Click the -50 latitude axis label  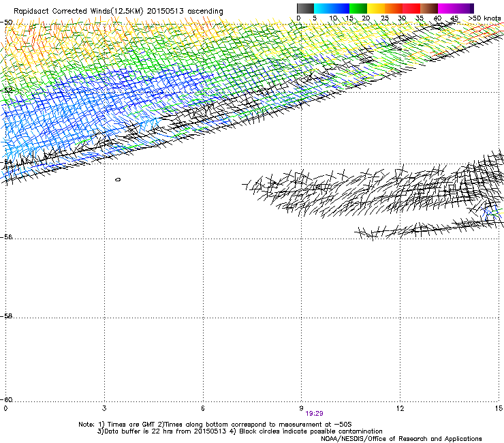tap(6, 22)
